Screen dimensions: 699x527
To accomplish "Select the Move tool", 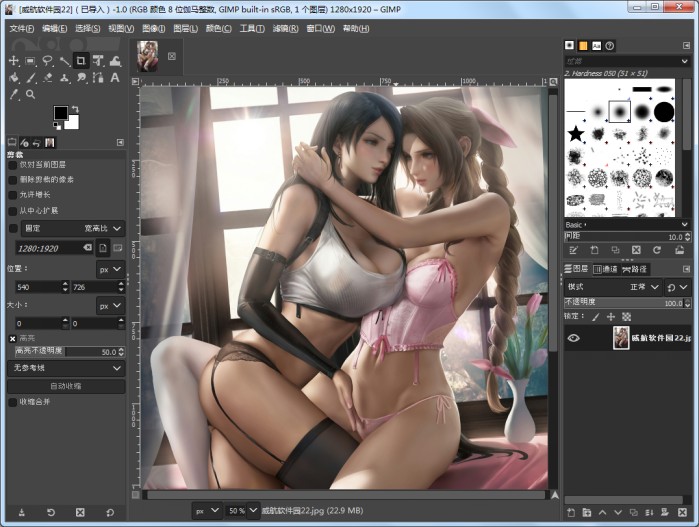I will point(14,61).
